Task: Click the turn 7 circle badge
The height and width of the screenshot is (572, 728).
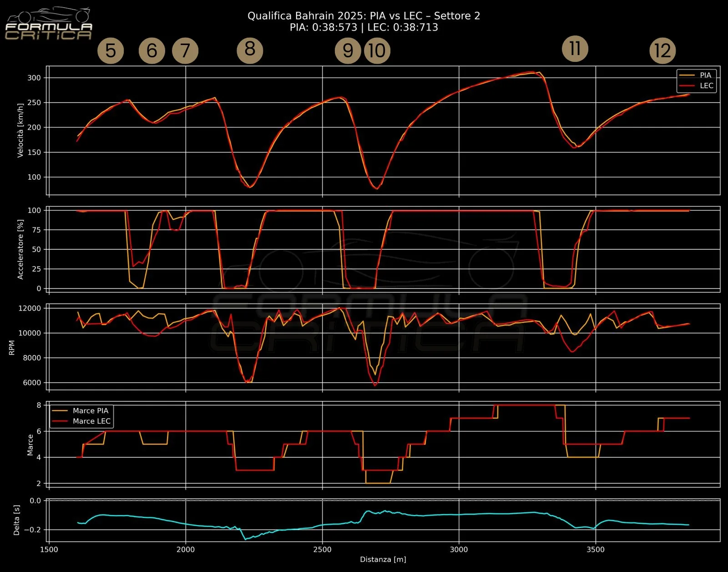Action: (185, 51)
